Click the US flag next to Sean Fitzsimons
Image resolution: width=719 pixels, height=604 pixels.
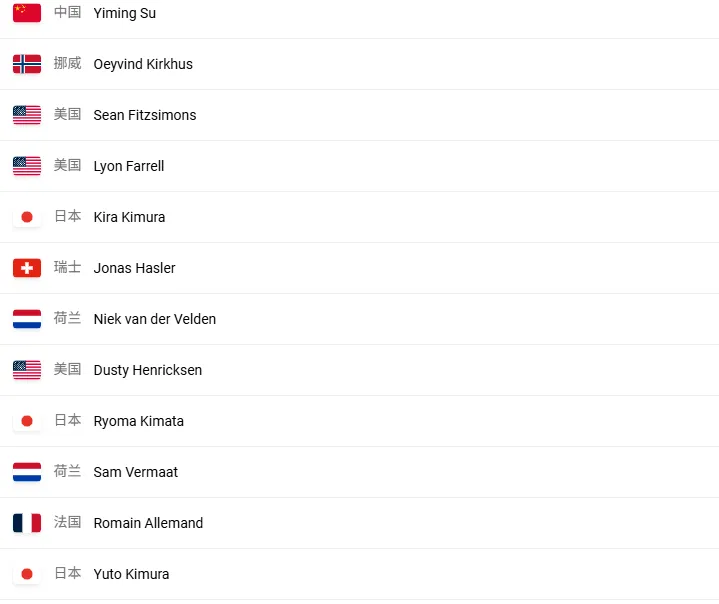tap(27, 115)
